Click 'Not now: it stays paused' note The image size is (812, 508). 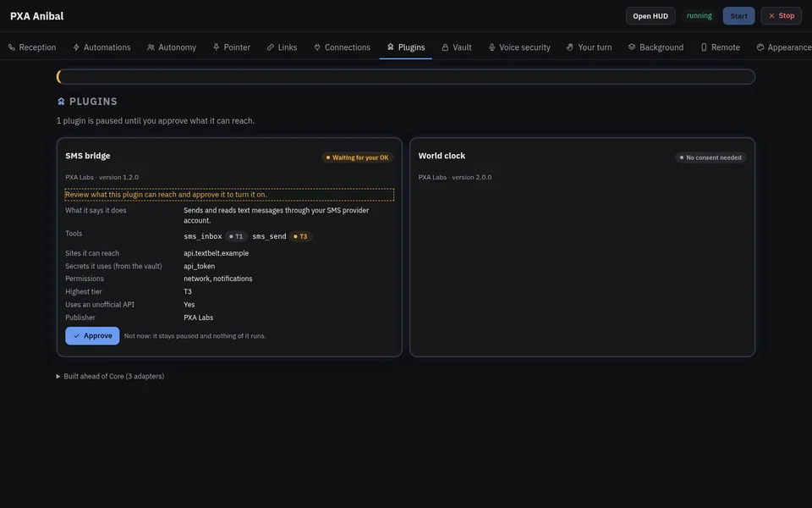[195, 336]
